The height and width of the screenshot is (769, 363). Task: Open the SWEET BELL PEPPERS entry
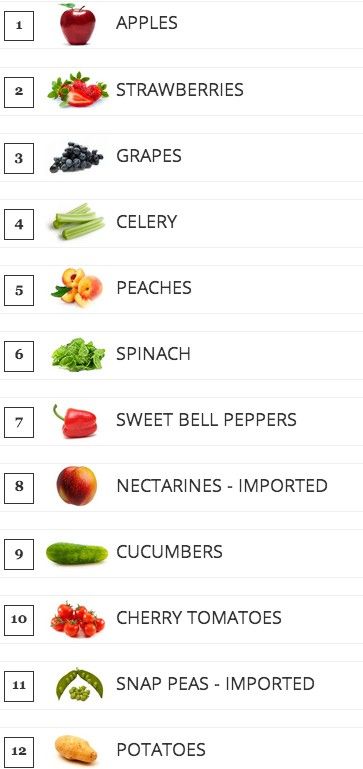(206, 420)
